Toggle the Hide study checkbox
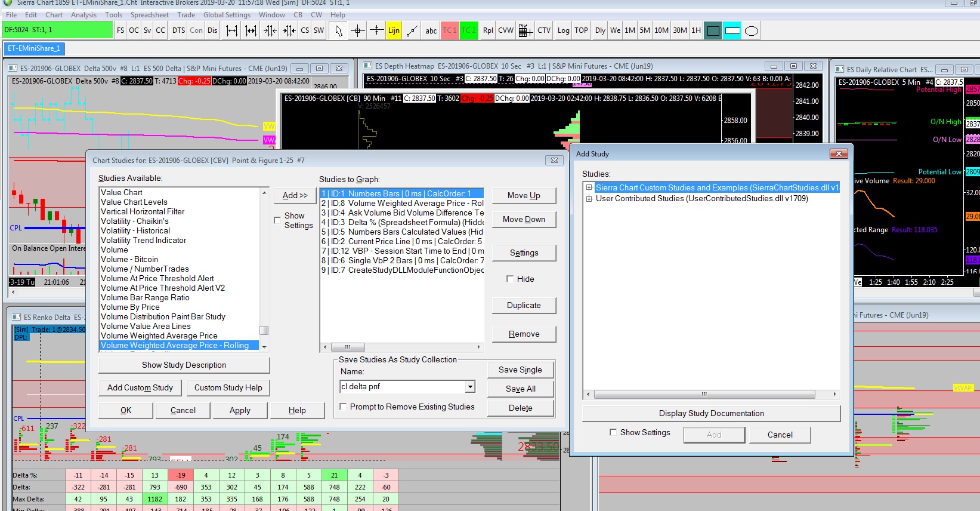This screenshot has height=511, width=980. coord(510,279)
